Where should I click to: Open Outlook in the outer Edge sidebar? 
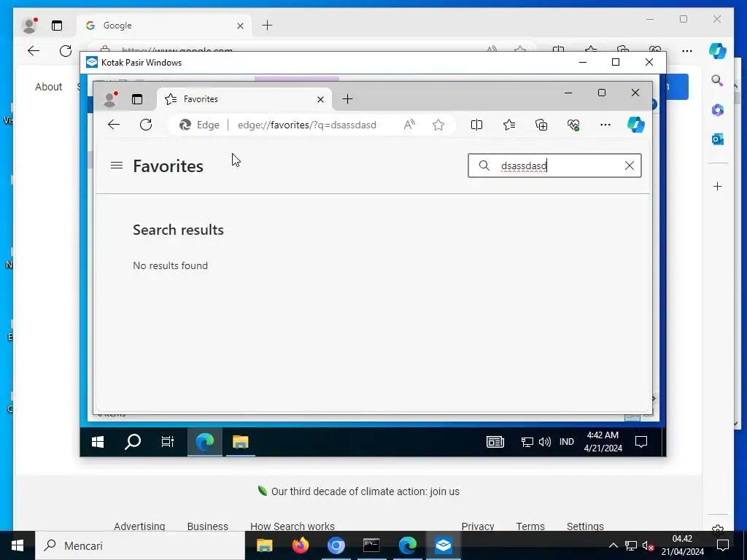coord(718,139)
